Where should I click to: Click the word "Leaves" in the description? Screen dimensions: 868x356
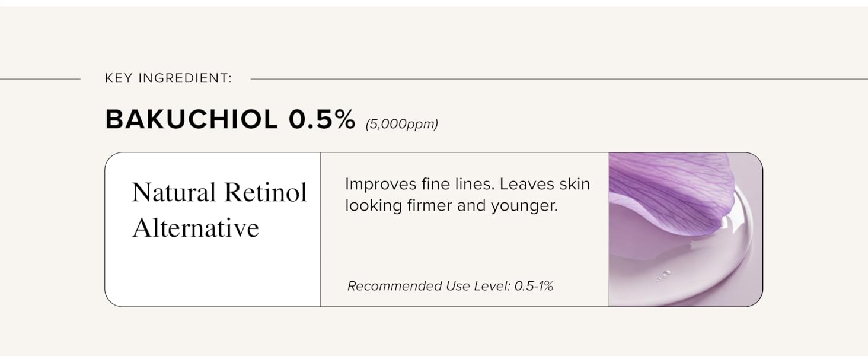coord(524,184)
